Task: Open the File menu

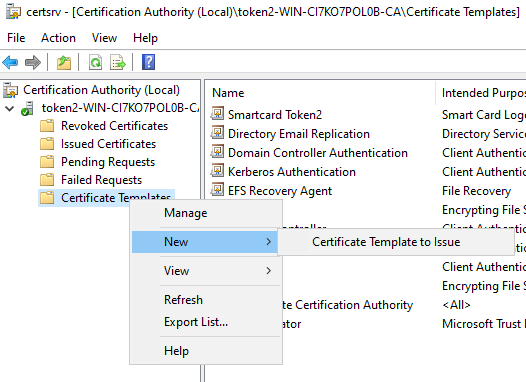Action: pos(16,38)
